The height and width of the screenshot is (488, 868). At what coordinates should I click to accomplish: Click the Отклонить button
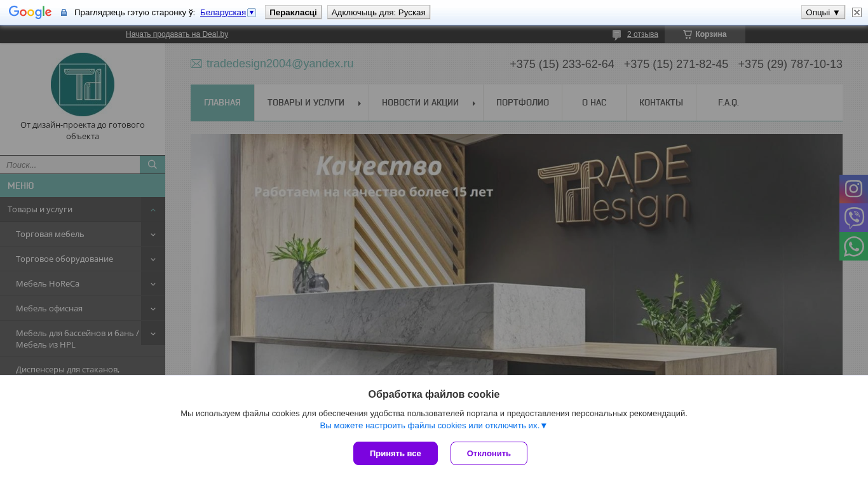click(x=489, y=453)
